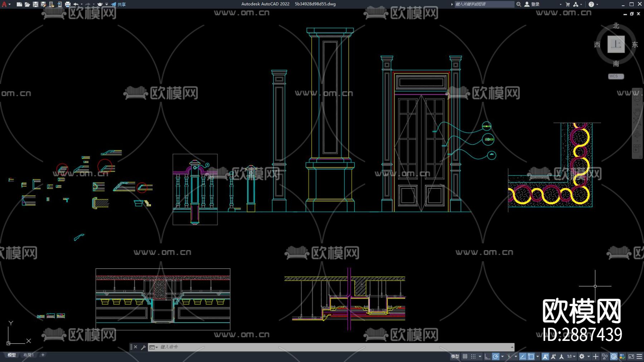Click the Plot/Print icon in Quick Access toolbar
This screenshot has width=644, height=362.
69,4
